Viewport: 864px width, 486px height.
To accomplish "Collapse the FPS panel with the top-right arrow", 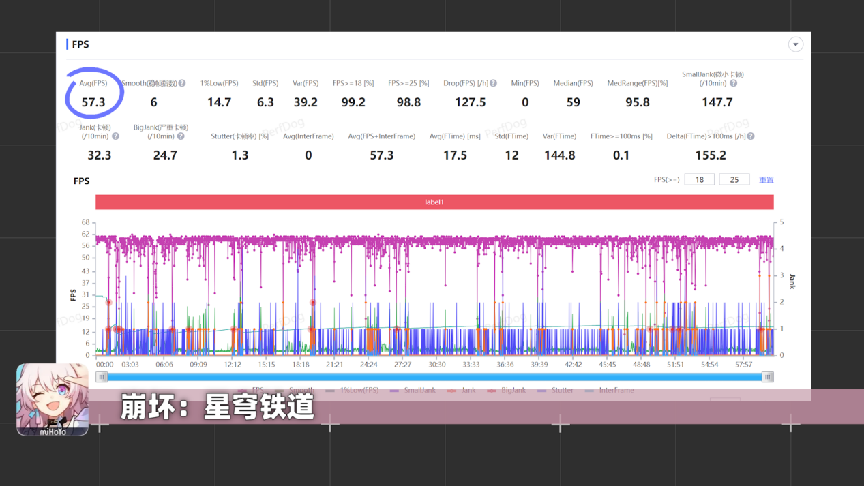I will click(x=795, y=45).
